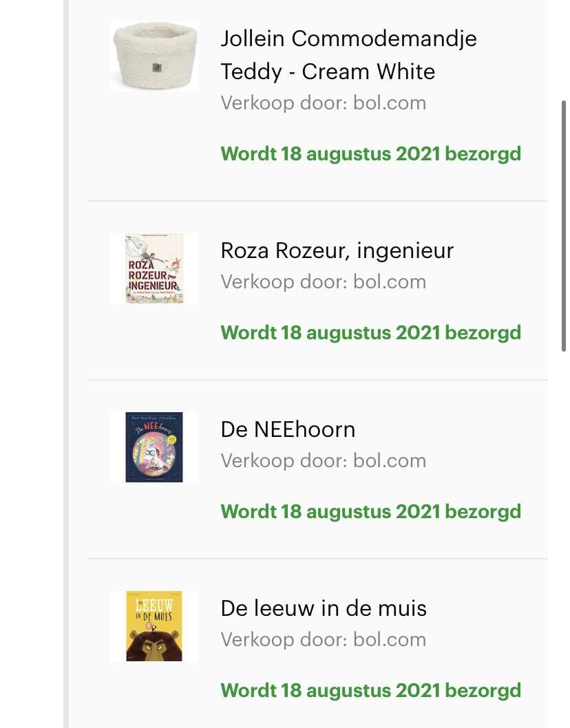
Task: Open the Roza Rozeur, ingenieur product title
Action: [337, 250]
